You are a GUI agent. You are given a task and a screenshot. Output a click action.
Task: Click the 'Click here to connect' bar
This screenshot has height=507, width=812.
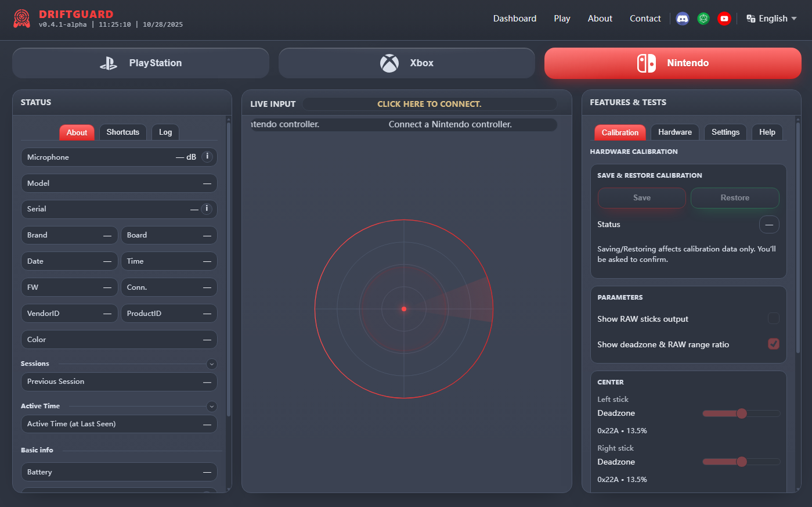[x=429, y=104]
